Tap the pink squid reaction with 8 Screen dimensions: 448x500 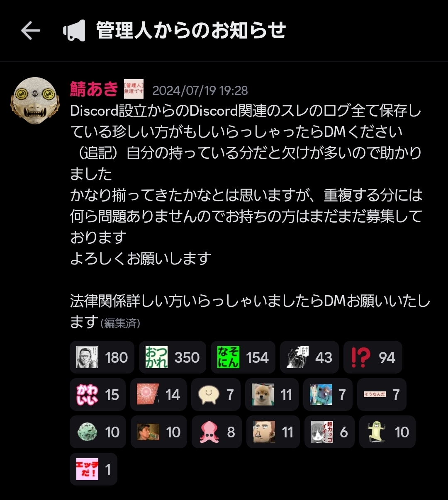coord(217,432)
